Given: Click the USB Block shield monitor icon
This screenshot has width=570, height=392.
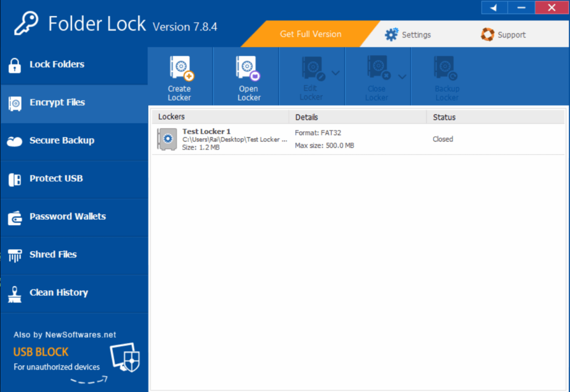Looking at the screenshot, I should pyautogui.click(x=125, y=357).
